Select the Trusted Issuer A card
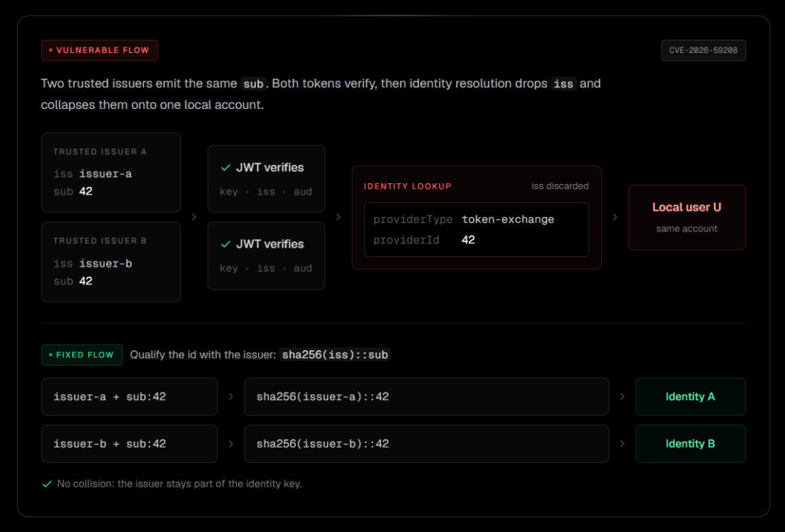 [111, 172]
